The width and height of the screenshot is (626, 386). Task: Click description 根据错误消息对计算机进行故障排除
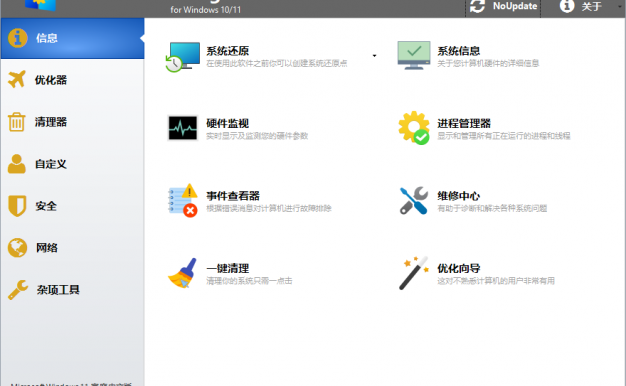269,208
